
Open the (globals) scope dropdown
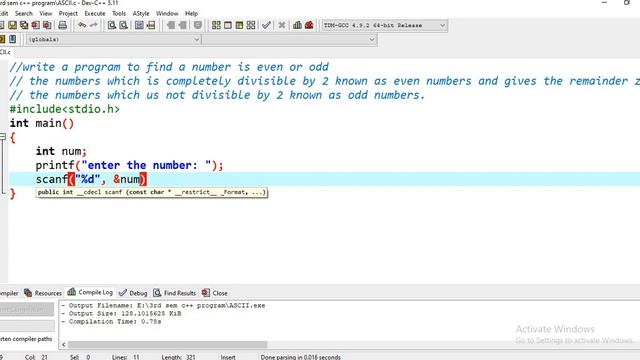tap(113, 40)
